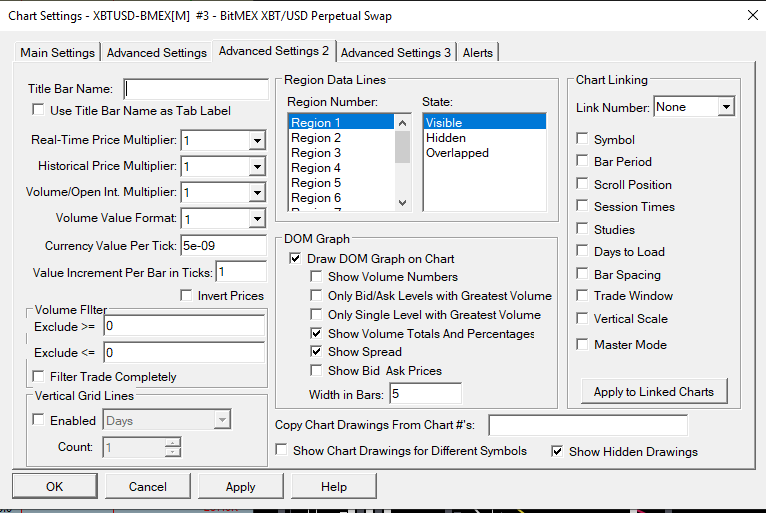
Task: Click Copy Chart Drawings From Chart #'s field
Action: click(588, 425)
